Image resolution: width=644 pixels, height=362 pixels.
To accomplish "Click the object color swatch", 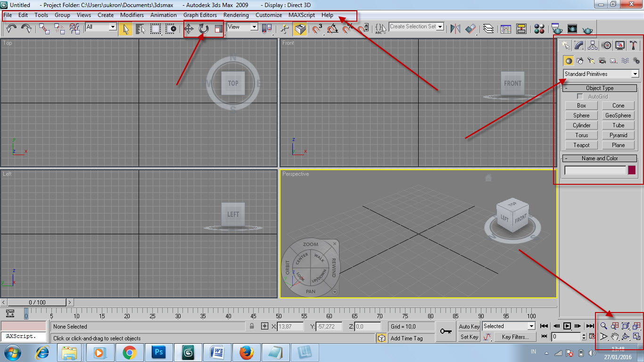I will [631, 170].
